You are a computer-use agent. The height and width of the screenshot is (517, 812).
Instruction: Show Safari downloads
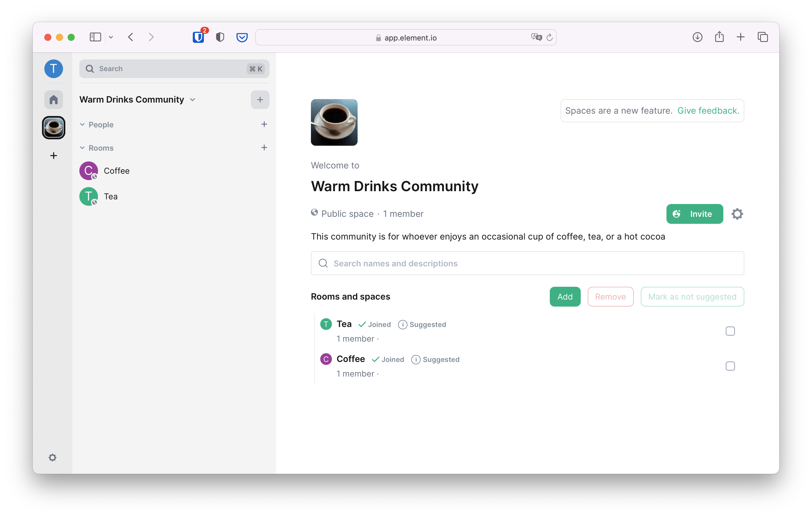(697, 37)
